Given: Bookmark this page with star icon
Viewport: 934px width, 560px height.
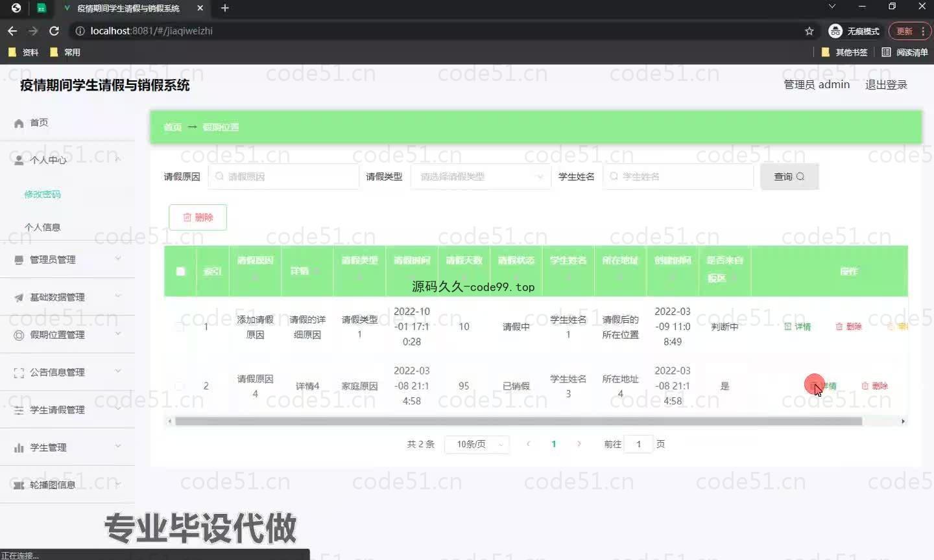Looking at the screenshot, I should (x=809, y=31).
